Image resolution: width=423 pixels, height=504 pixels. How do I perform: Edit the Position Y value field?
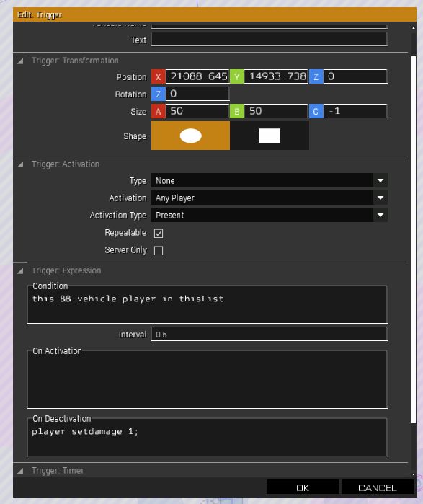point(276,76)
